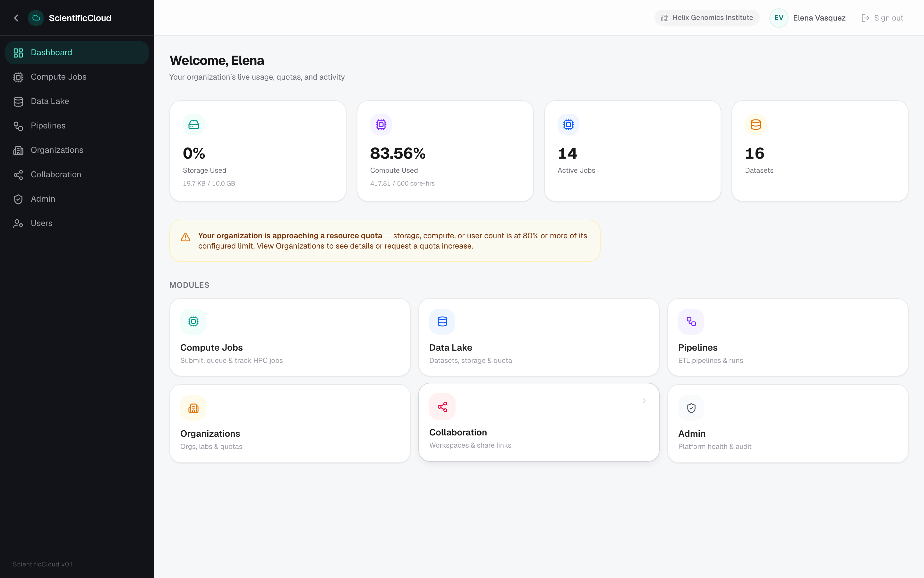This screenshot has height=578, width=924.
Task: Click Sign out text link
Action: (888, 18)
